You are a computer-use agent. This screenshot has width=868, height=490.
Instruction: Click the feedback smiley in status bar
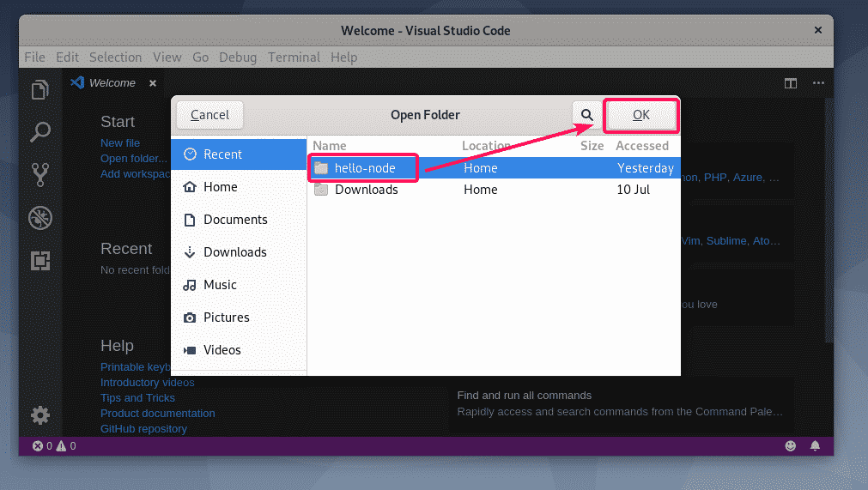[x=791, y=446]
